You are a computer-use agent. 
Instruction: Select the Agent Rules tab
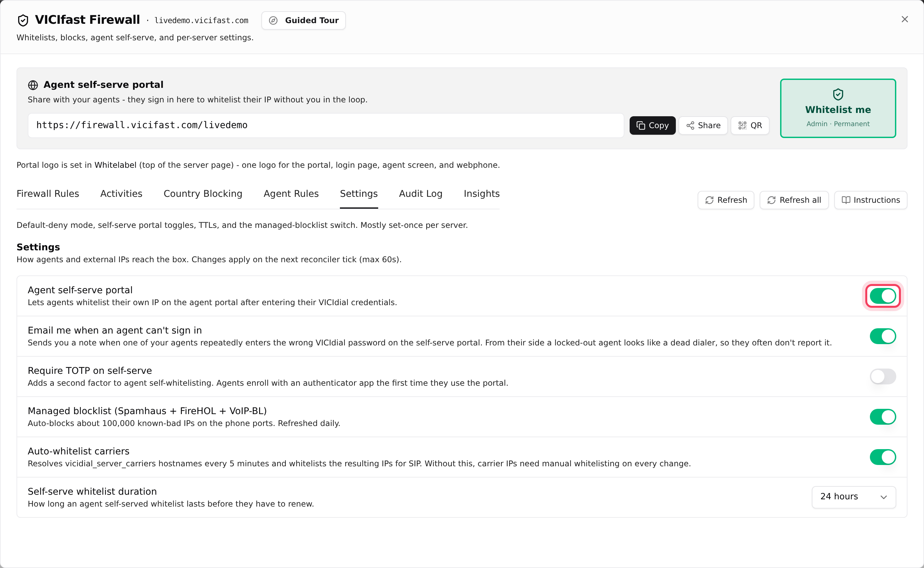291,194
